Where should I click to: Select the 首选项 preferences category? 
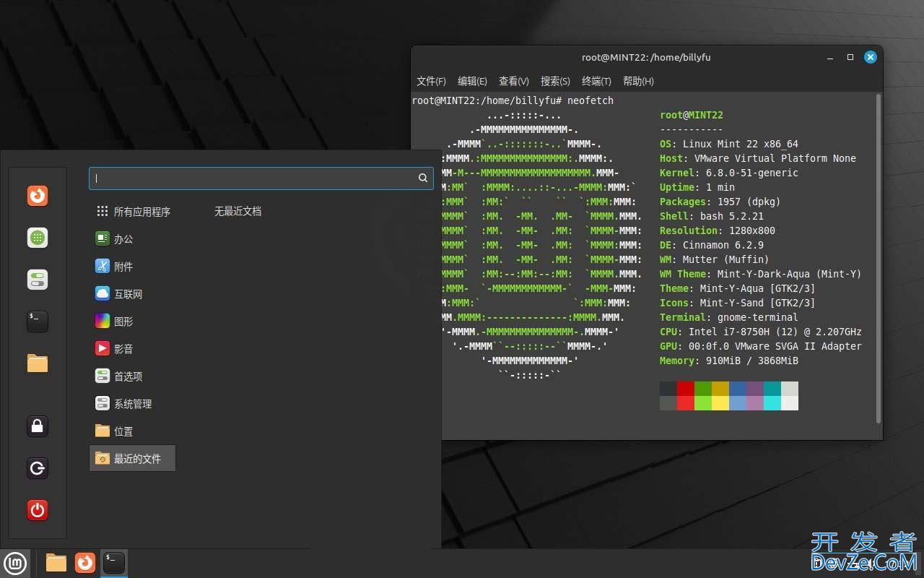pyautogui.click(x=133, y=376)
